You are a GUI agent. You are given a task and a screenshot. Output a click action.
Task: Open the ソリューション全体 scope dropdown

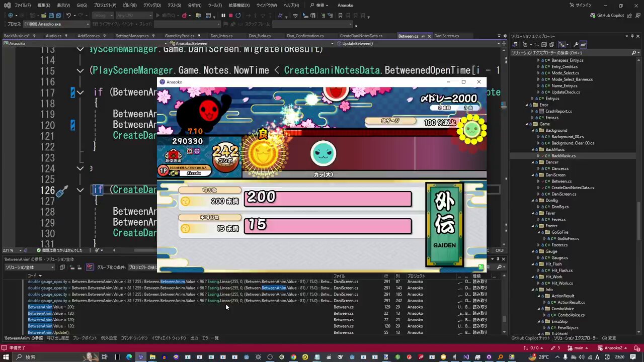pyautogui.click(x=29, y=267)
